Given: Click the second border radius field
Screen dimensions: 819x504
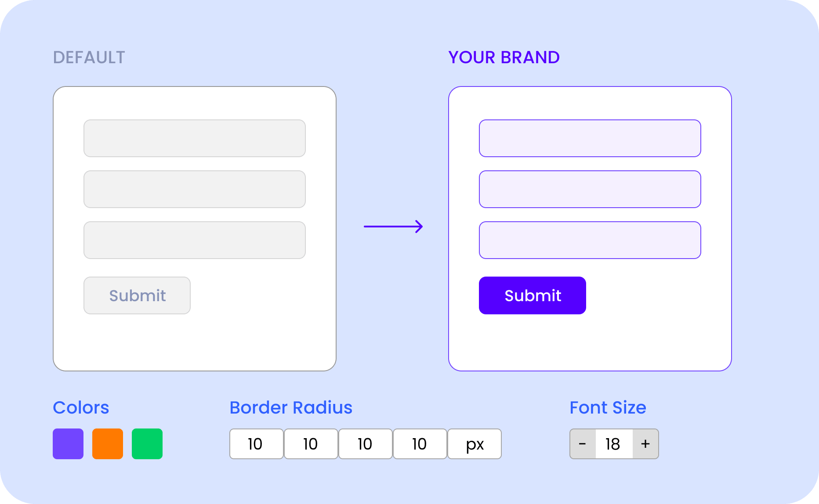Looking at the screenshot, I should [311, 444].
